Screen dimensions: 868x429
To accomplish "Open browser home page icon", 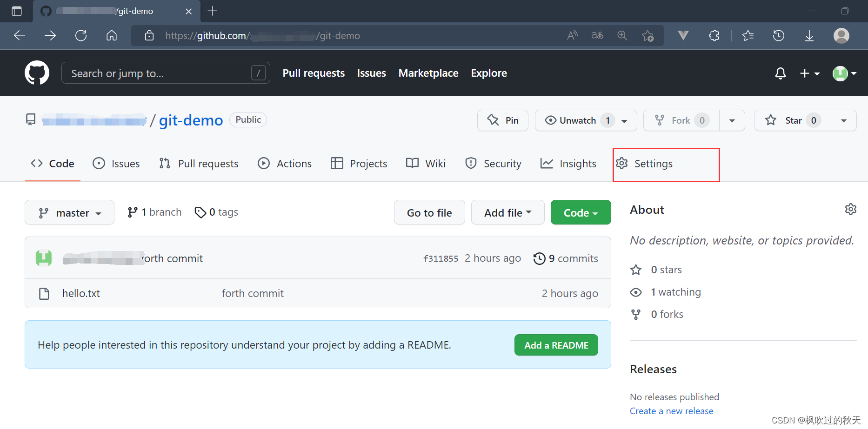I will 112,35.
